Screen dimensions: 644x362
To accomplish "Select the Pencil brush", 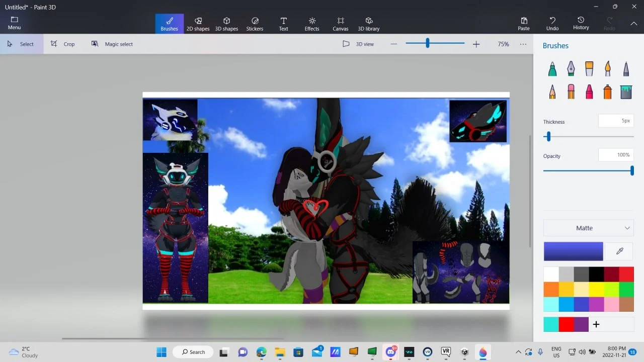I will (552, 92).
